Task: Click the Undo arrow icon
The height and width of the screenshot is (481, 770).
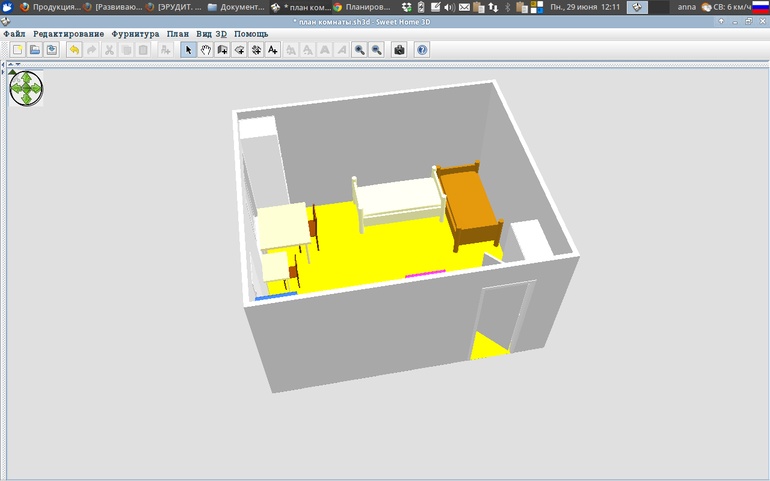Action: (x=74, y=50)
